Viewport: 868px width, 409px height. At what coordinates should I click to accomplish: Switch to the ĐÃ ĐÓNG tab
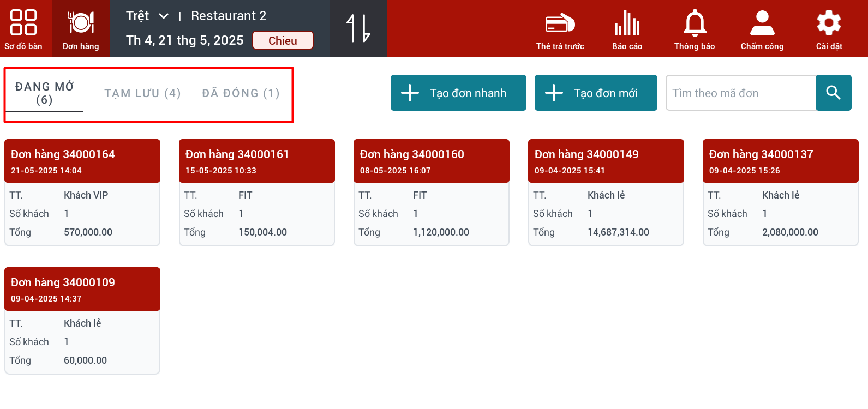(241, 93)
